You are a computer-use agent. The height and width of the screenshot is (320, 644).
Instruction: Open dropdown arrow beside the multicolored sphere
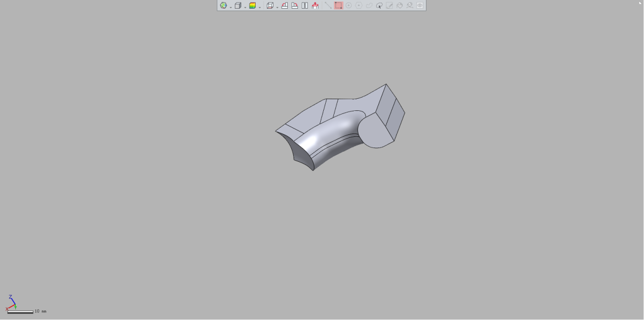coord(230,7)
